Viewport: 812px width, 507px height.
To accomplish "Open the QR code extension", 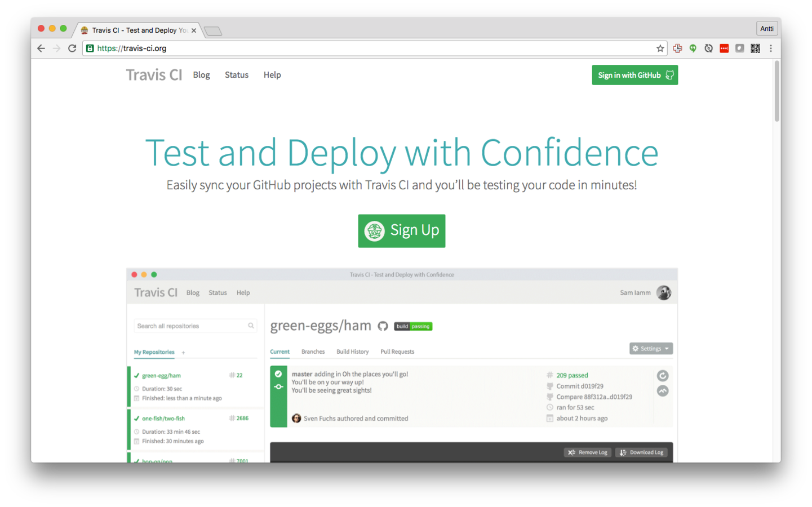I will (x=755, y=48).
